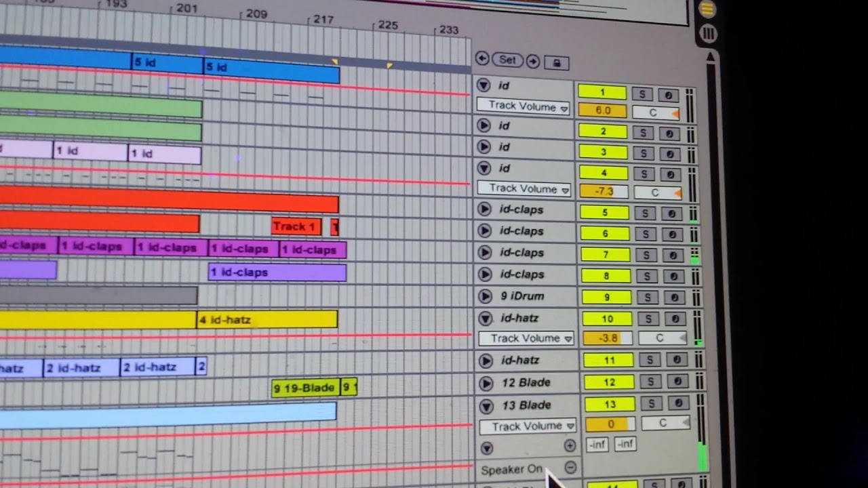Arm recording on track 11

pos(676,360)
